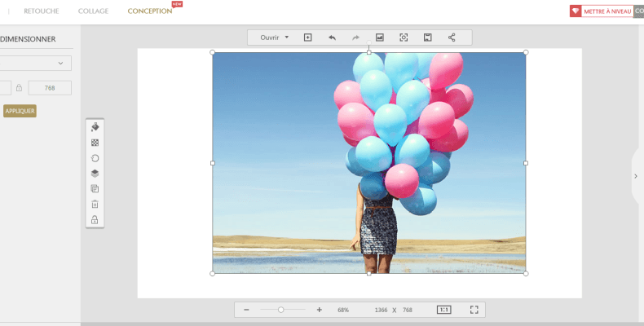Switch to the Collage tab
644x326 pixels.
point(93,11)
